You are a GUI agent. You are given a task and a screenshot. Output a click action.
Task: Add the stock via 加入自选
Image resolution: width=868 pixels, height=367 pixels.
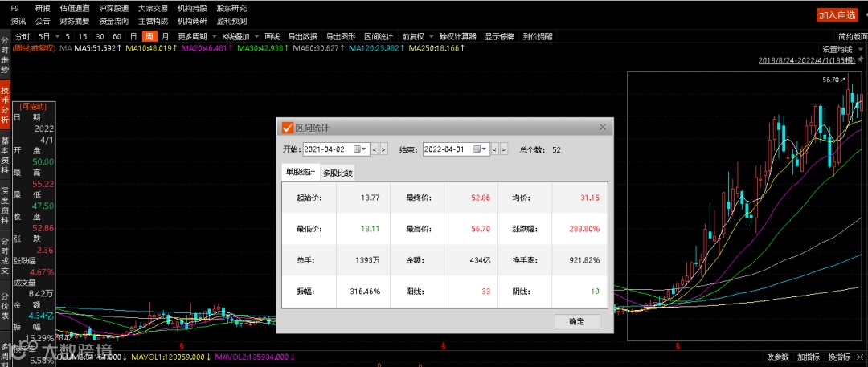point(837,15)
